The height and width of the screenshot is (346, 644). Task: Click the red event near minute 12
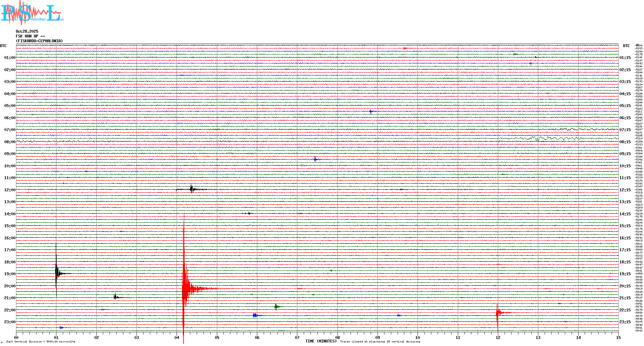pos(498,312)
